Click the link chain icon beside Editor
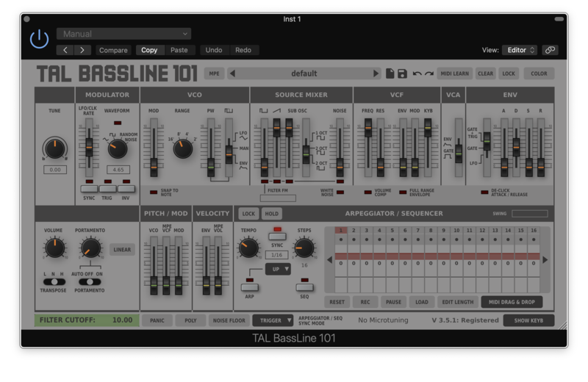Viewport: 588px width, 382px height. click(x=550, y=50)
